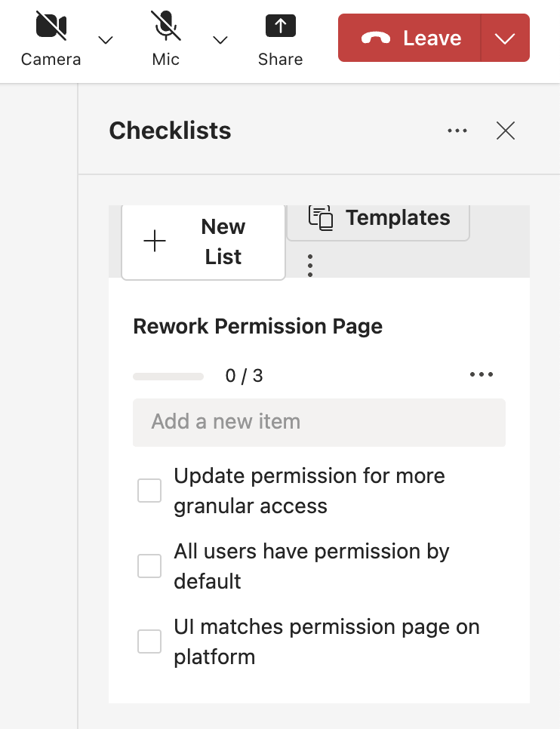Click the New List button label
The image size is (560, 729).
point(223,241)
